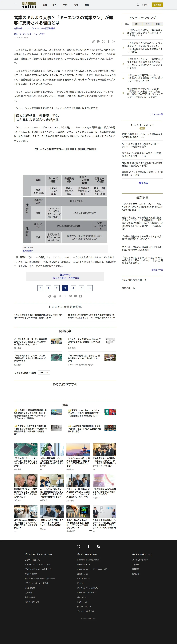177x644 pixels.
Task: Share on Facebook from the top share row
Action: point(108,42)
